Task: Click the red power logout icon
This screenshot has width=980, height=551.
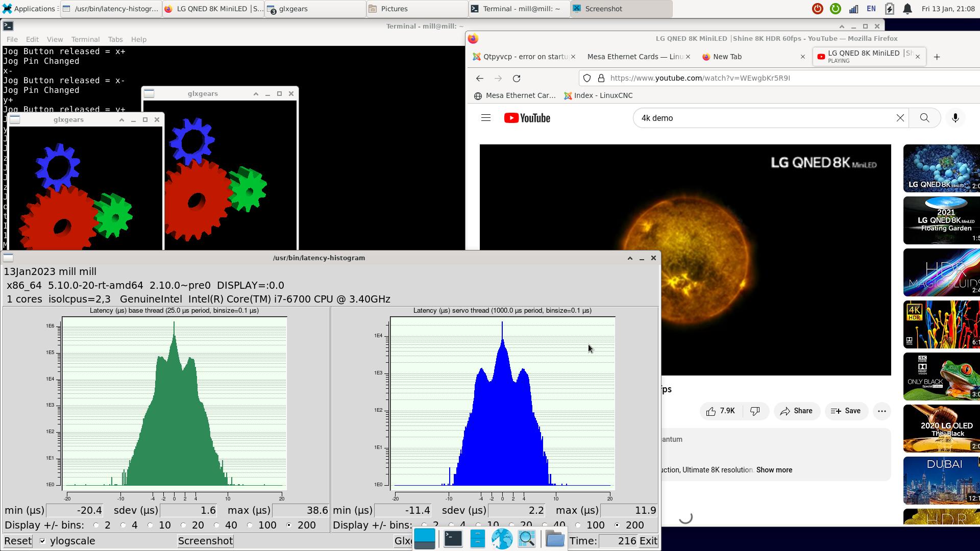Action: pos(818,9)
